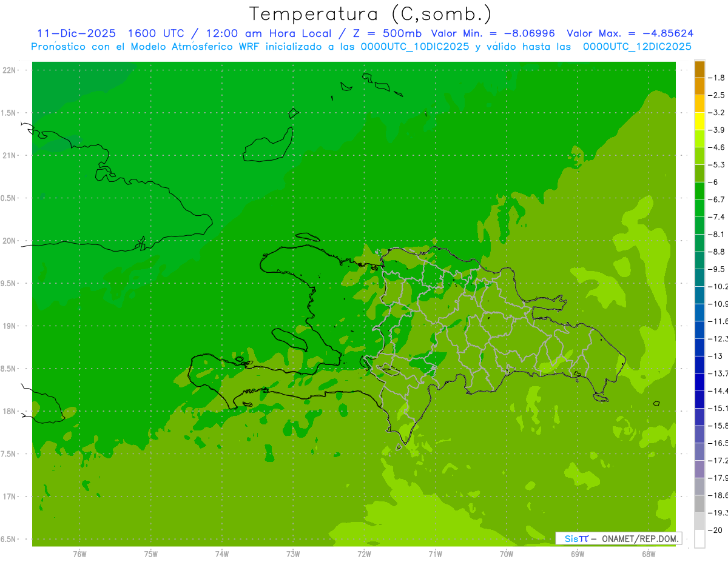This screenshot has width=728, height=562.
Task: Pick the teal swatch between -9.5 and -10.2
Action: pyautogui.click(x=699, y=278)
